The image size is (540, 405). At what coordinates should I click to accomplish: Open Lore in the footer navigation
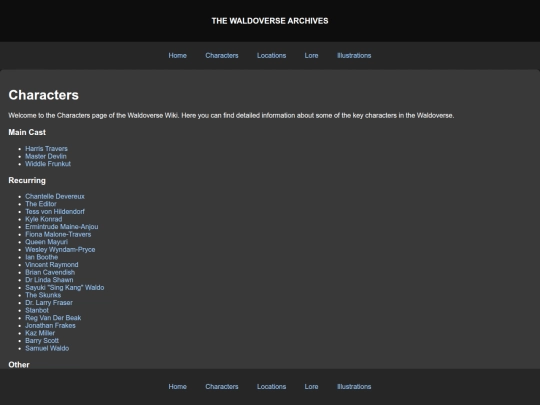(311, 386)
